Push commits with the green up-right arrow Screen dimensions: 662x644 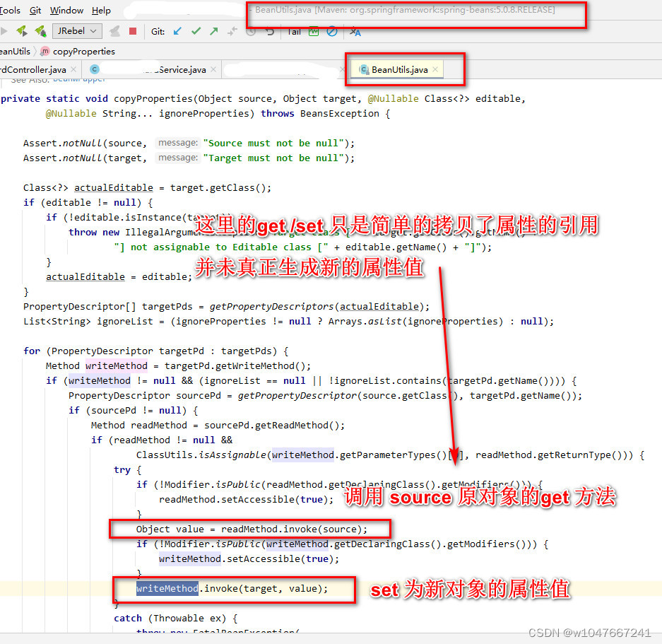click(214, 31)
